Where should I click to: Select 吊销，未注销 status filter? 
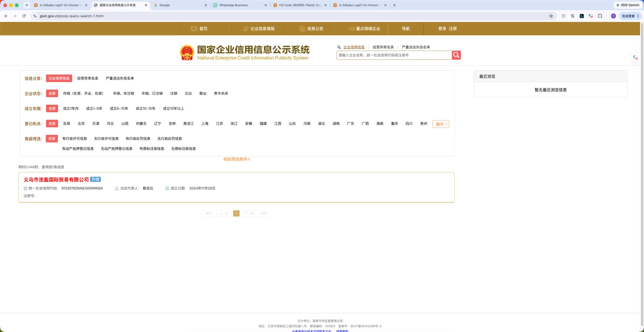123,93
